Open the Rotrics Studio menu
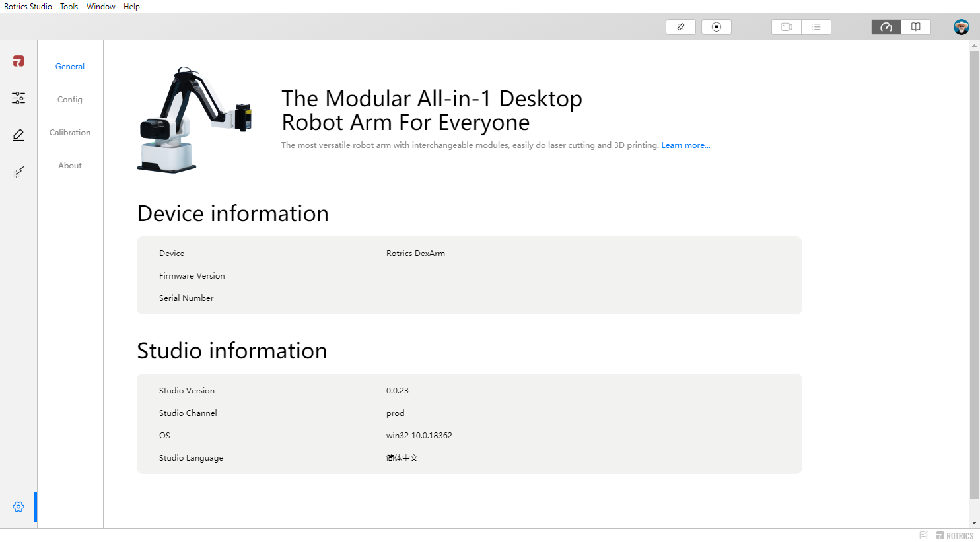The image size is (980, 542). pos(28,7)
